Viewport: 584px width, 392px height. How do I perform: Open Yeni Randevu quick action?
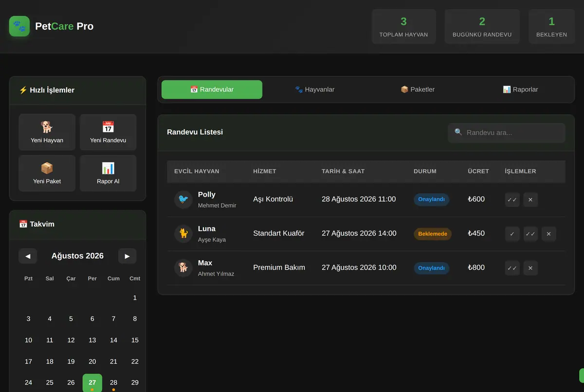108,132
